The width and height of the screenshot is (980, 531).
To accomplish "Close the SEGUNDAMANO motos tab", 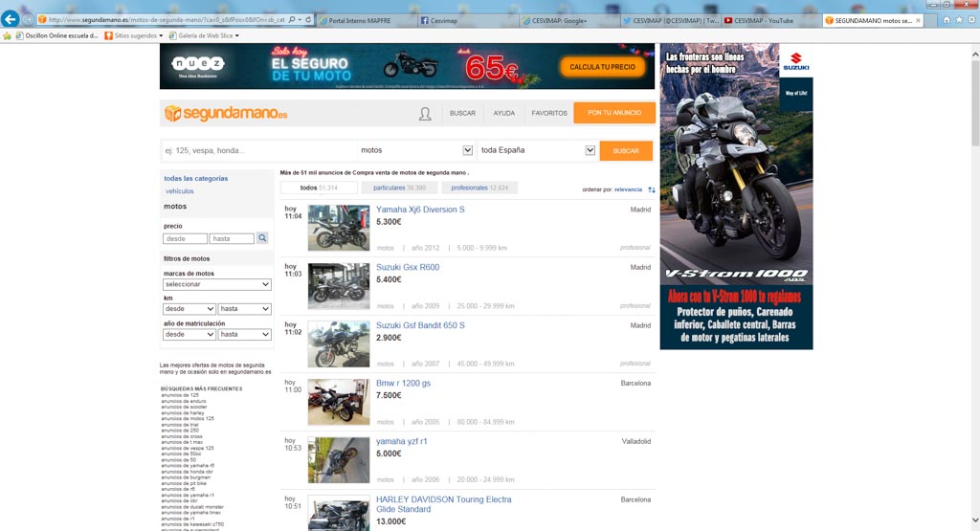I will 918,21.
